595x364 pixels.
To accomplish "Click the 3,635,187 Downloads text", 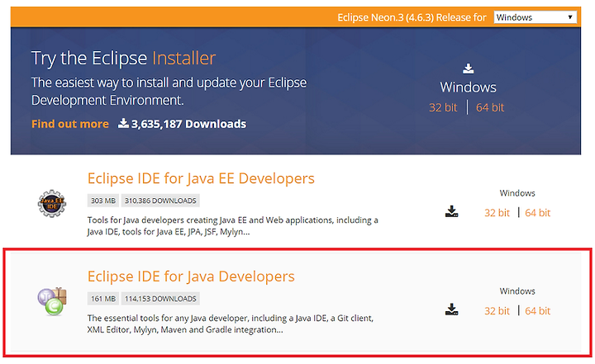I will click(188, 124).
